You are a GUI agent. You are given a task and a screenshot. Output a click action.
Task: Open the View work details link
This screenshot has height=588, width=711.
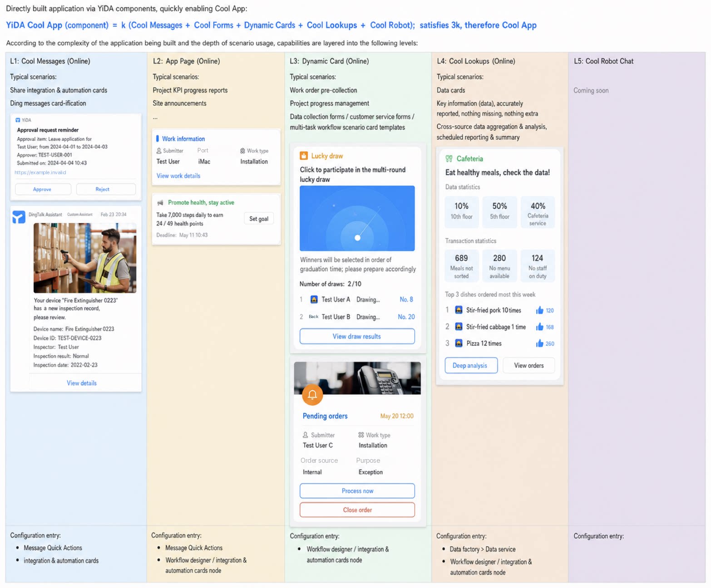point(178,176)
